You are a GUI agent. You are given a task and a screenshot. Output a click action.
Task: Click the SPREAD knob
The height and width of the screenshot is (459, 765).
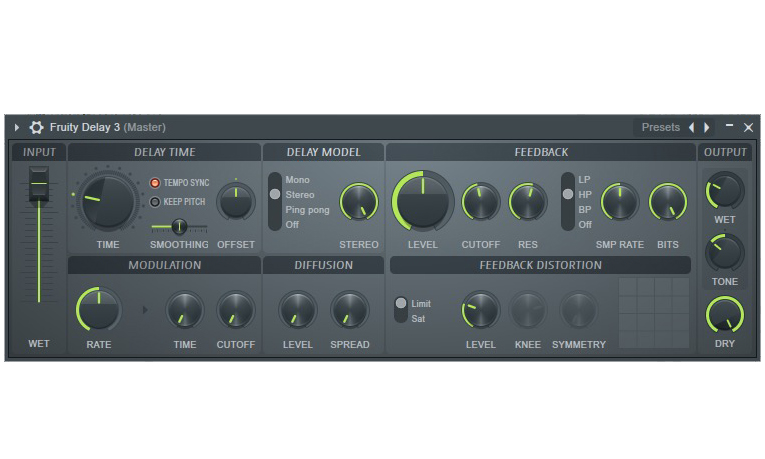pos(349,310)
